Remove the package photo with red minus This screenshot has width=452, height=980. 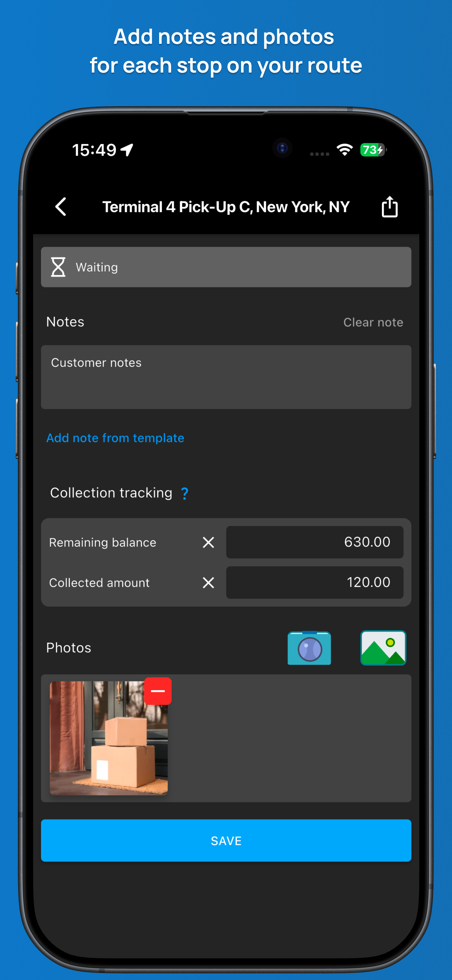[x=158, y=691]
